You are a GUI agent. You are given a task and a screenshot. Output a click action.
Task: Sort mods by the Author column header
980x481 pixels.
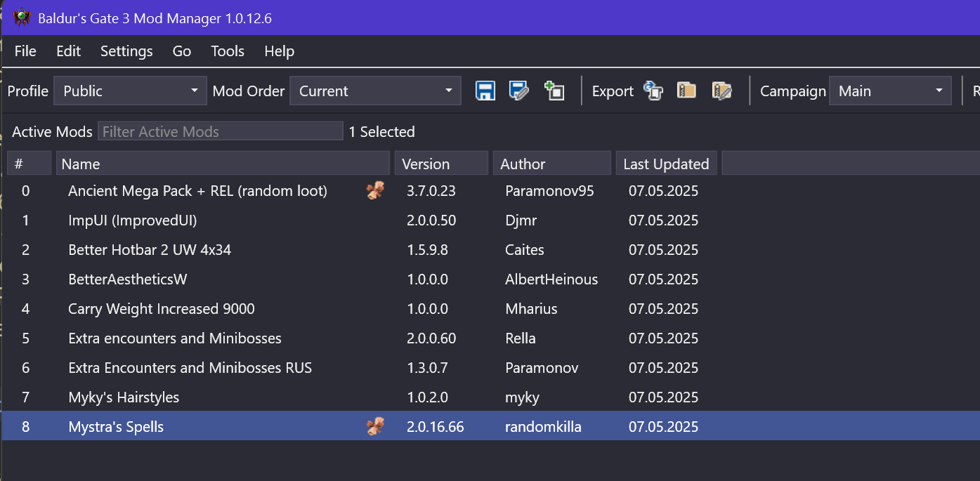pyautogui.click(x=551, y=164)
